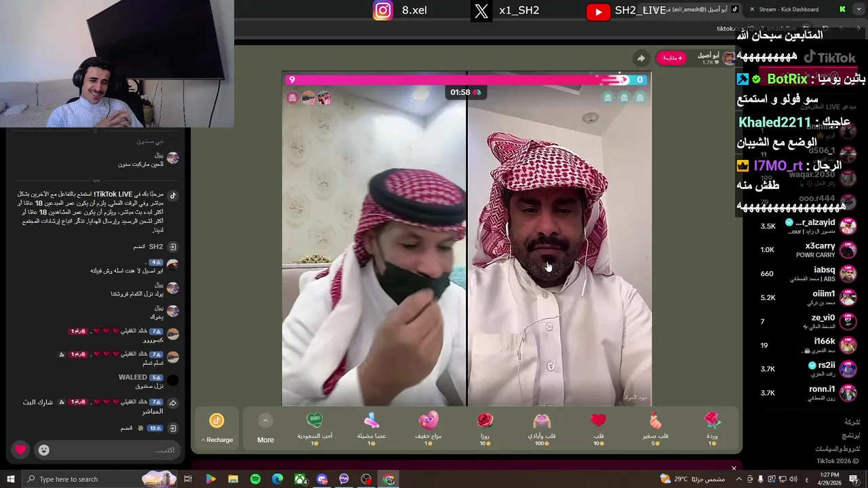868x488 pixels.
Task: Open the Windows Start menu
Action: click(10, 479)
